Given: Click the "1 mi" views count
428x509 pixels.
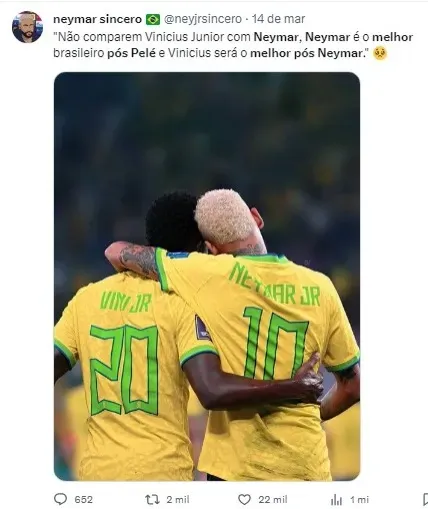Looking at the screenshot, I should [x=359, y=499].
